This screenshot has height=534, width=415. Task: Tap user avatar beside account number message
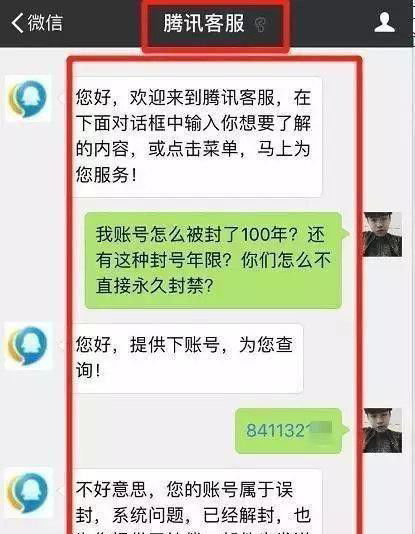(x=382, y=430)
